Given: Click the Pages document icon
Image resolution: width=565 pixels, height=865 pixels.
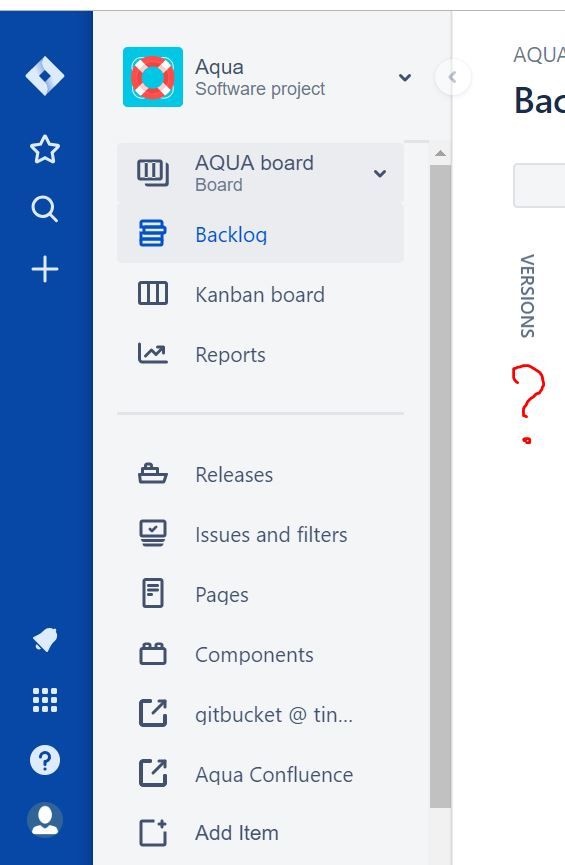Looking at the screenshot, I should pyautogui.click(x=153, y=593).
